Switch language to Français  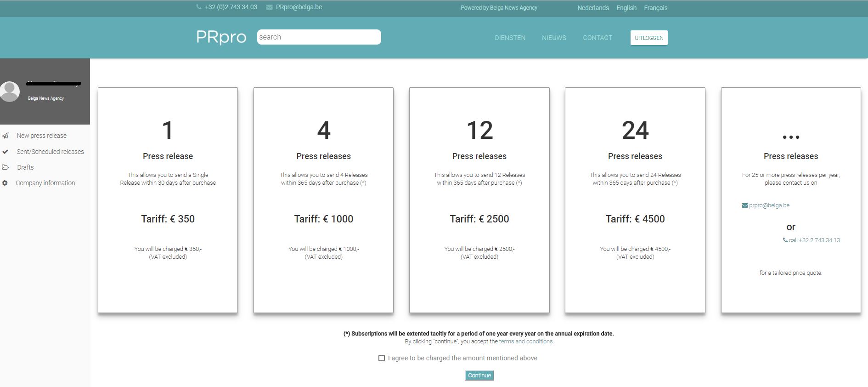pos(655,8)
